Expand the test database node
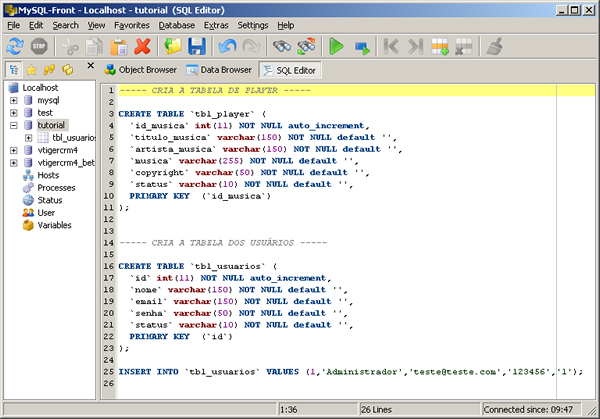The image size is (600, 419). click(x=14, y=113)
